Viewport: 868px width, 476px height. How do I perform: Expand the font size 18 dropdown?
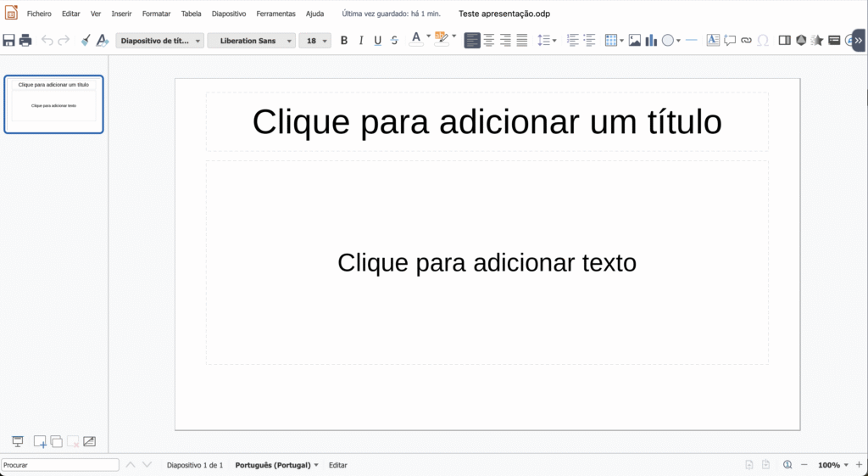(x=325, y=41)
